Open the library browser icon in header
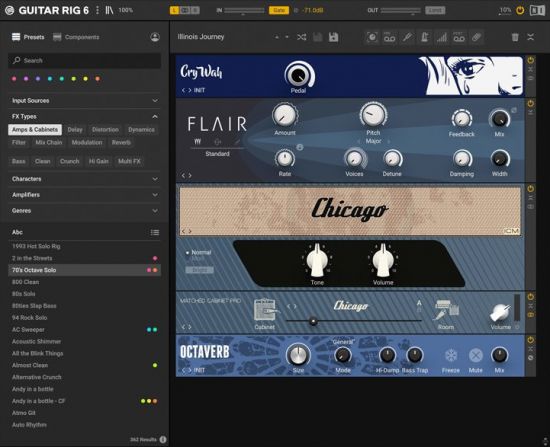Screen dimensions: 550x447 [109, 10]
